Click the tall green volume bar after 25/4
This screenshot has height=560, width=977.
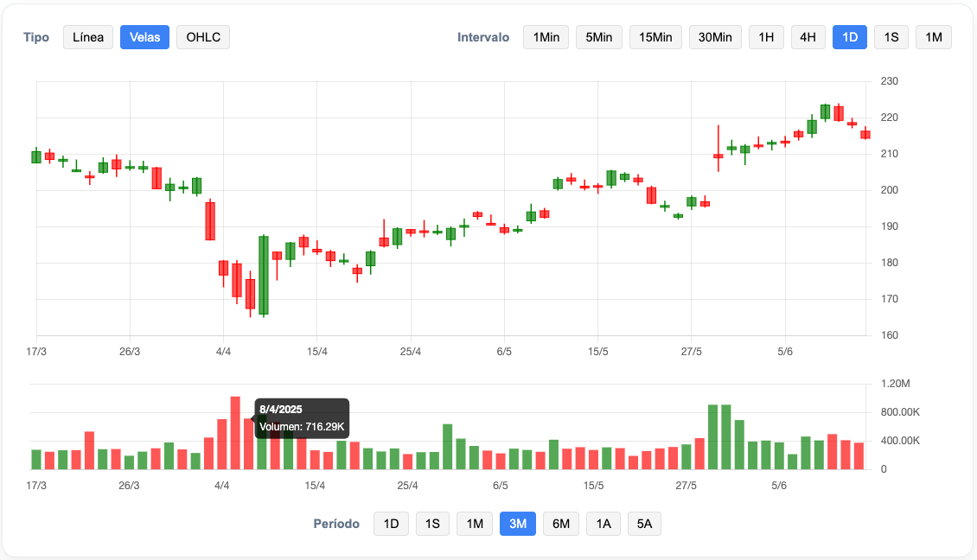[x=447, y=447]
